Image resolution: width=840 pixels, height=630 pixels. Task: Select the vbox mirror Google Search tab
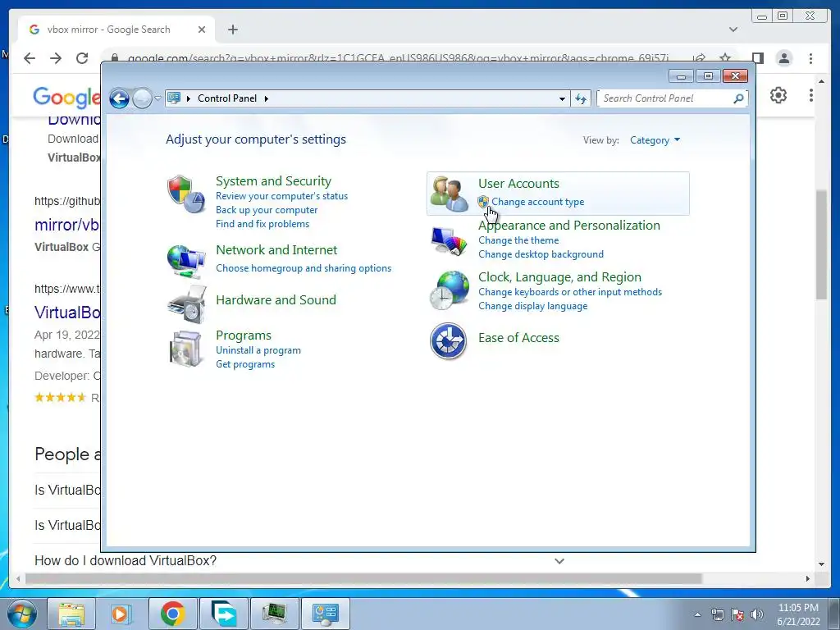116,30
